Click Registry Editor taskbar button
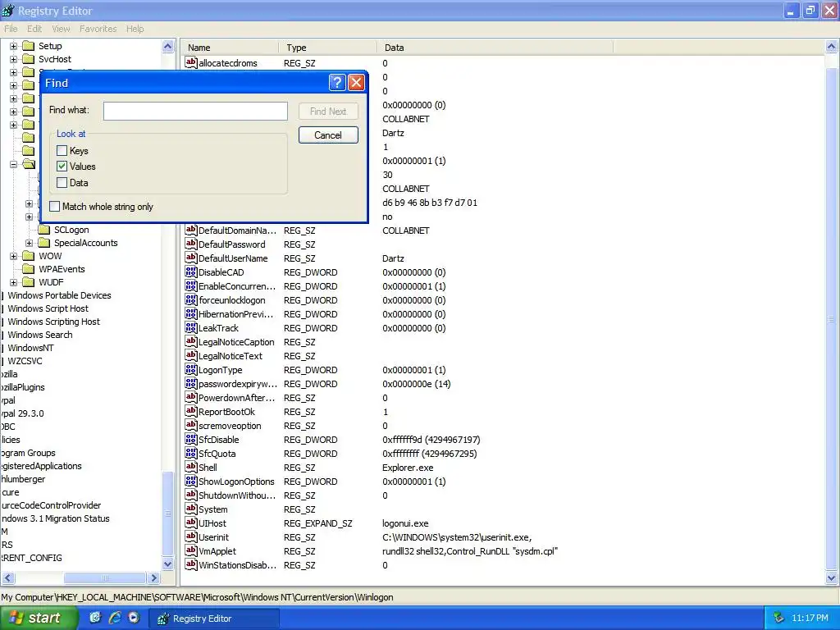Image resolution: width=840 pixels, height=630 pixels. (214, 619)
